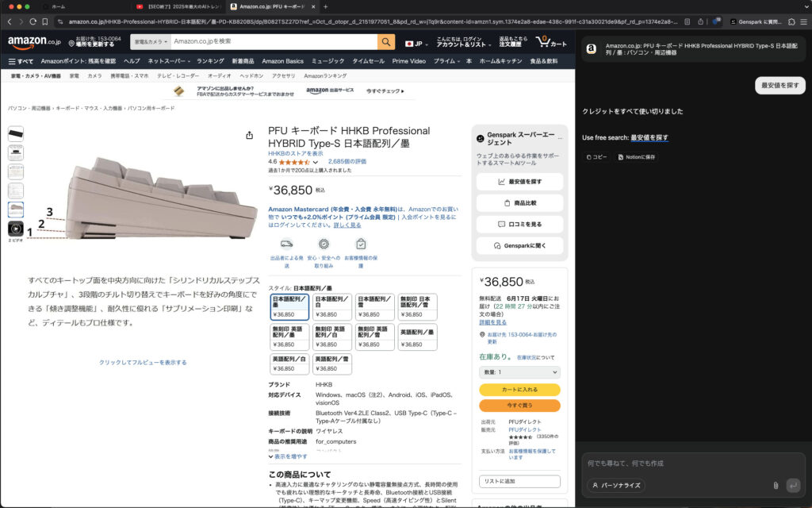Select the 無刻印 英語配列/白 style option
The height and width of the screenshot is (508, 812).
click(x=332, y=337)
